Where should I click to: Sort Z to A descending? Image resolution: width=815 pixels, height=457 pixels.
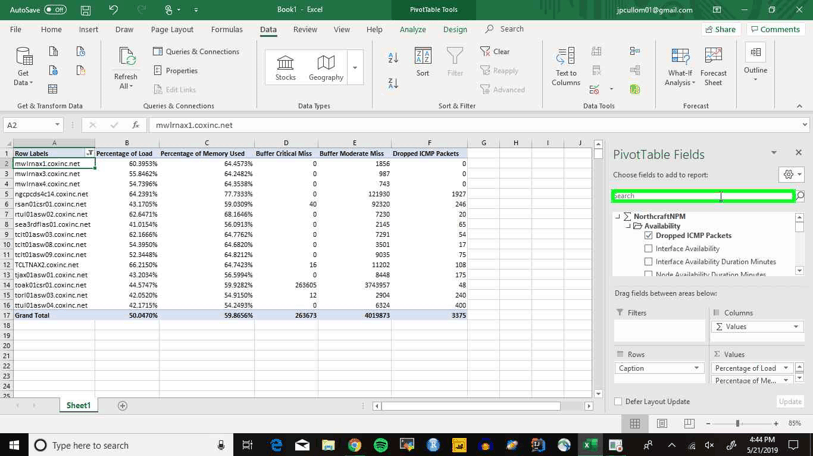tap(393, 83)
